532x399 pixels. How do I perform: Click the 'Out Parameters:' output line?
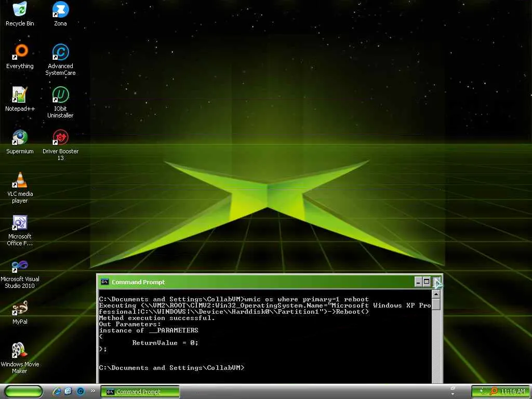[x=130, y=324]
